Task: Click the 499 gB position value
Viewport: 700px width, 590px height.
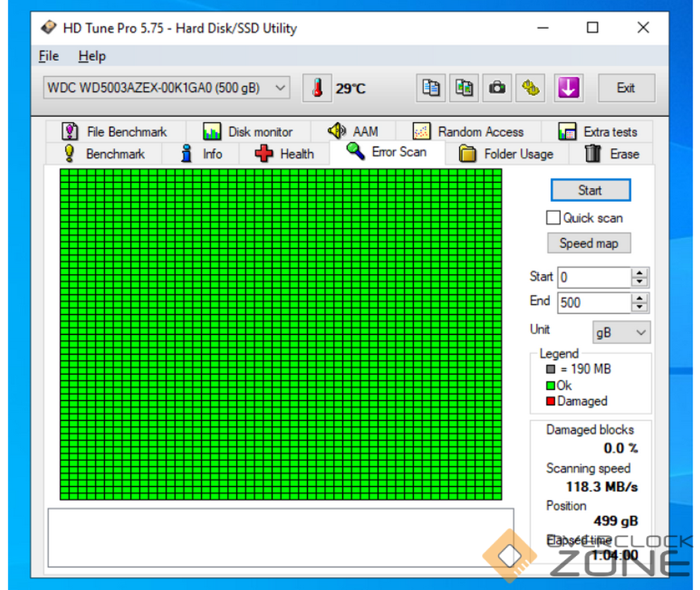Action: point(615,521)
